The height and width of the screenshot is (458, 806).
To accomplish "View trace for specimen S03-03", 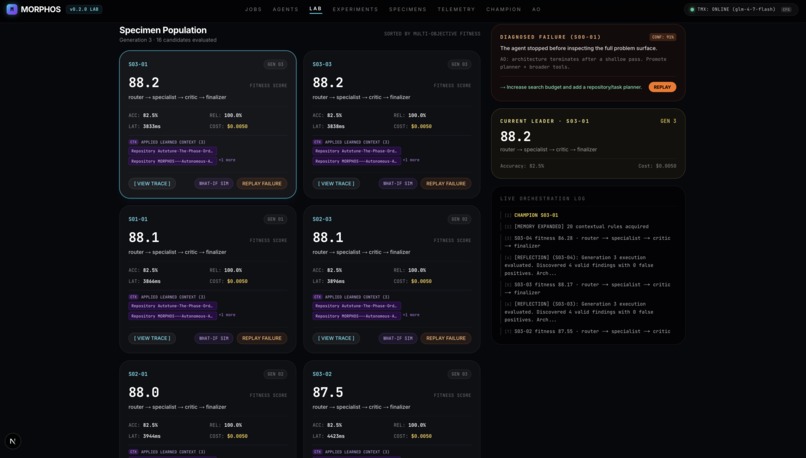I will (x=336, y=184).
